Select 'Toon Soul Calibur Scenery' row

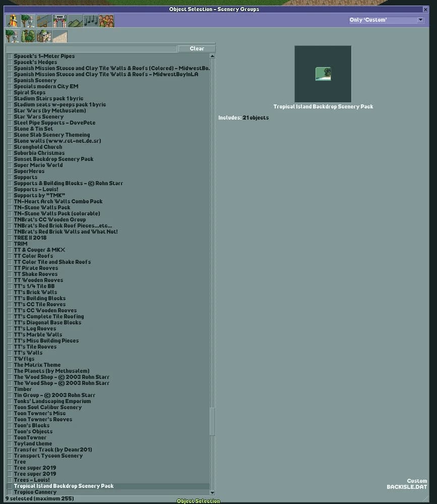(108, 407)
